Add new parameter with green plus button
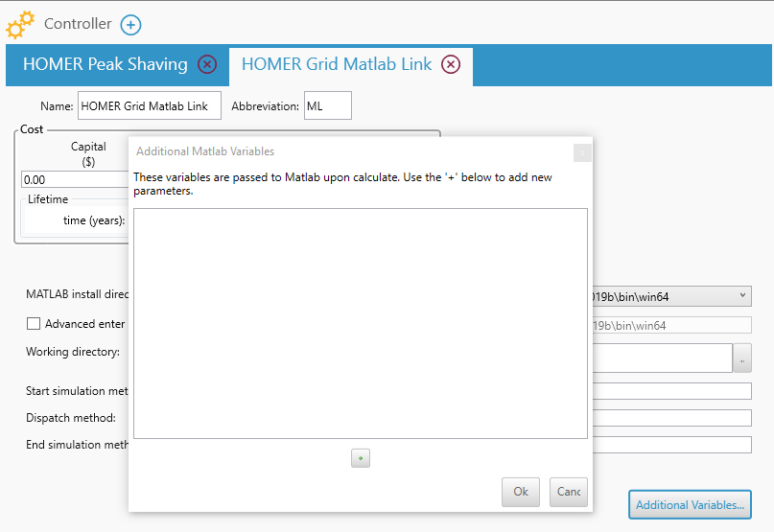Image resolution: width=774 pixels, height=532 pixels. (361, 458)
